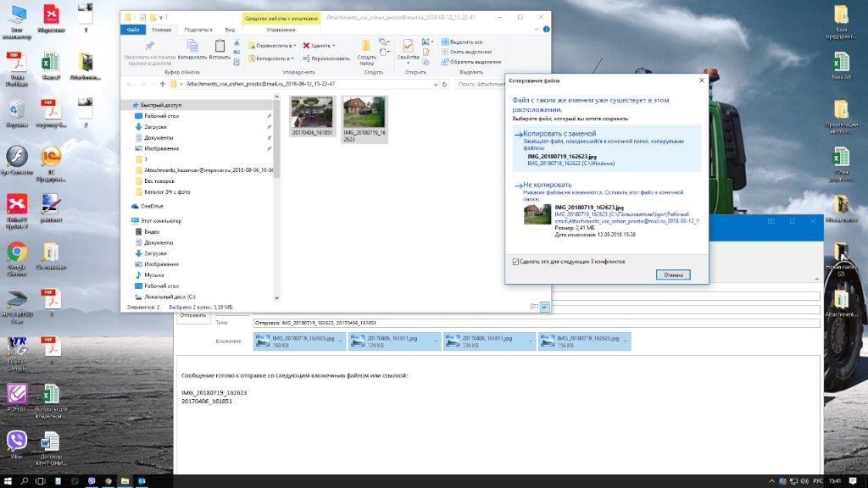Open Загрузки under Quick access
Screen dimensions: 868x488
(155, 127)
